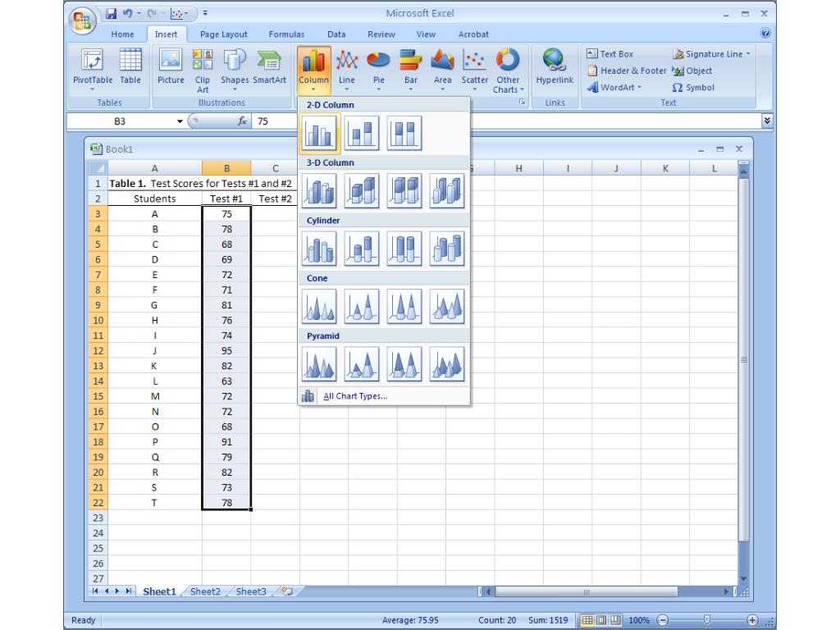Switch to the Formulas tab

[286, 34]
